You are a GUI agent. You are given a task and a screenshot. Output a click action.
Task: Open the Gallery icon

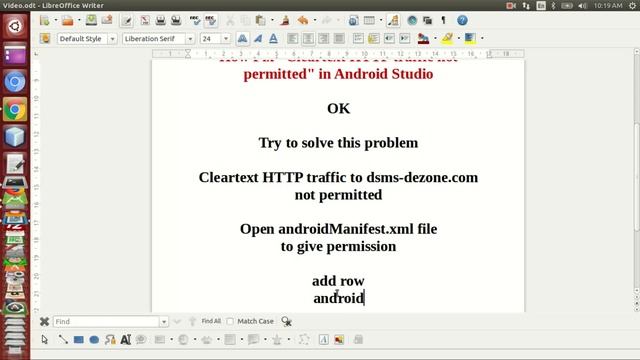pyautogui.click(x=427, y=20)
